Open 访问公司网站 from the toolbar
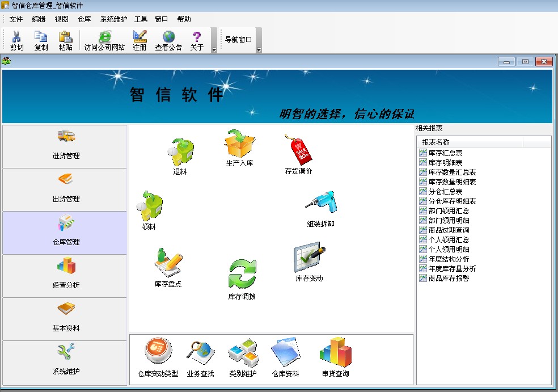Image resolution: width=558 pixels, height=392 pixels. point(104,41)
